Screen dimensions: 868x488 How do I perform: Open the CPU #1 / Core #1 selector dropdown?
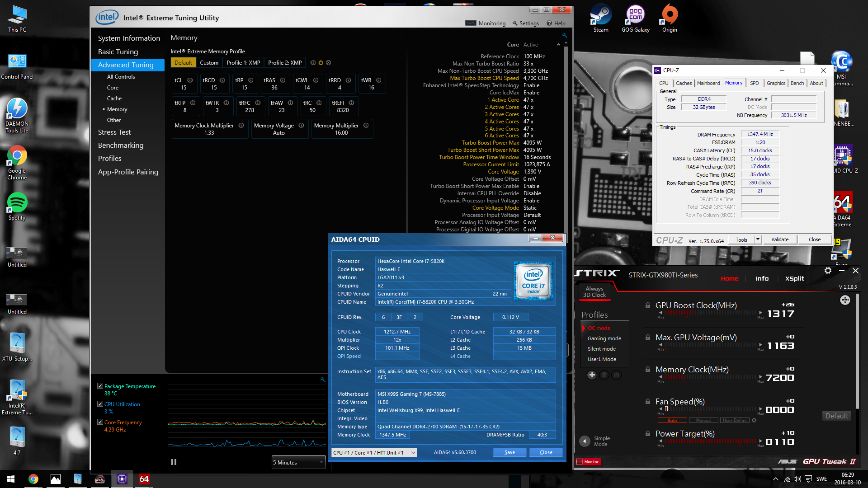pos(374,452)
